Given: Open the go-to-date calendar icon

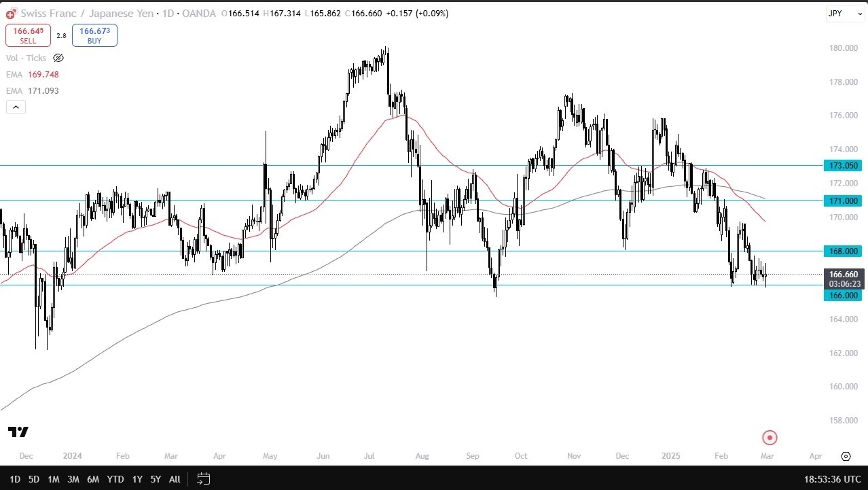Looking at the screenshot, I should 203,478.
